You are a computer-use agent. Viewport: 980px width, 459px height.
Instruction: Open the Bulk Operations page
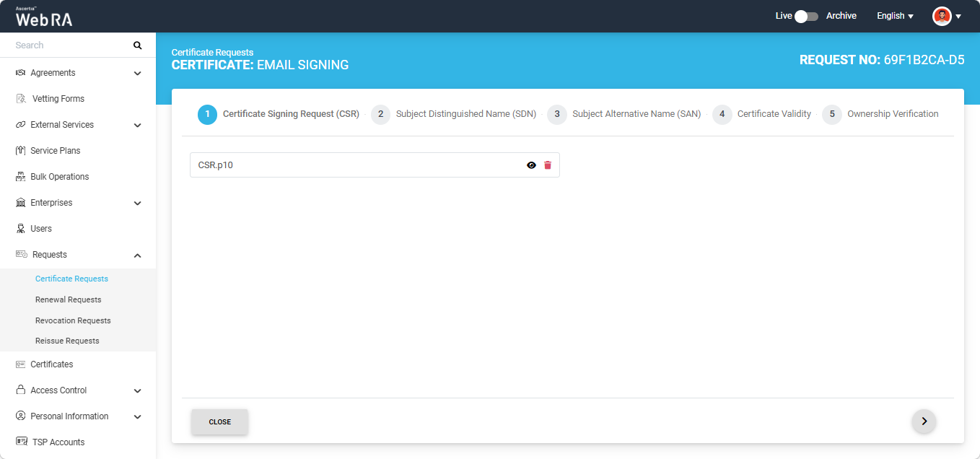(60, 177)
